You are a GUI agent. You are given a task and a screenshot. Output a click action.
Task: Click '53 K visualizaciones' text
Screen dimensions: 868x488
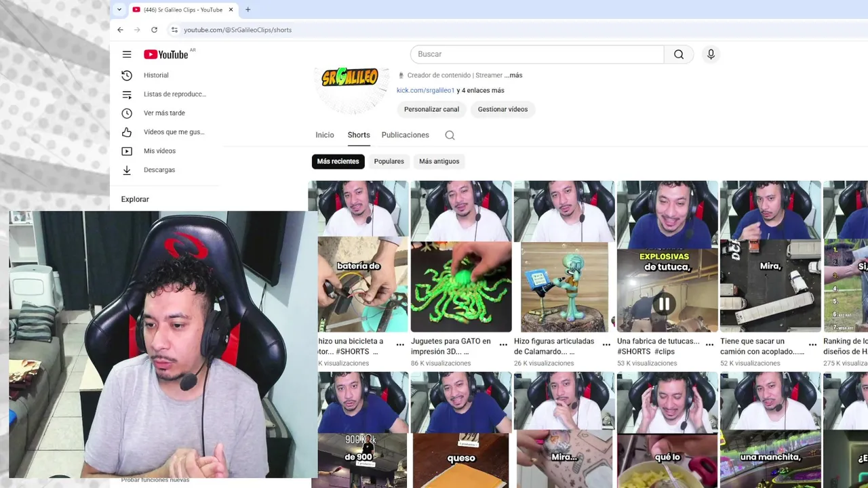coord(647,363)
